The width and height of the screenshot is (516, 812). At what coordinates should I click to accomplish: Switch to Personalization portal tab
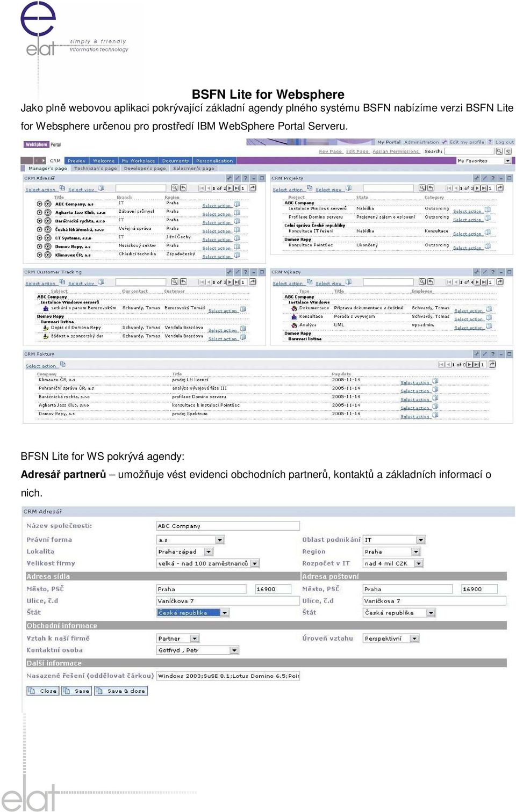click(x=214, y=161)
